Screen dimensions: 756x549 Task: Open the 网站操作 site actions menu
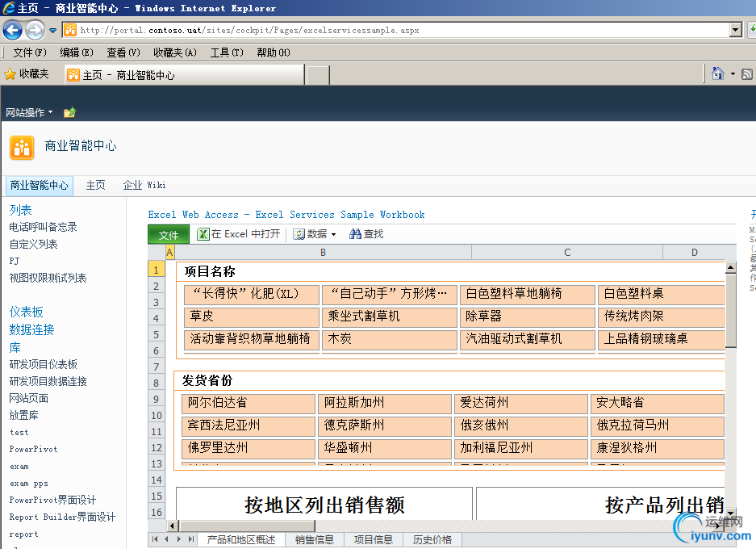click(x=29, y=112)
